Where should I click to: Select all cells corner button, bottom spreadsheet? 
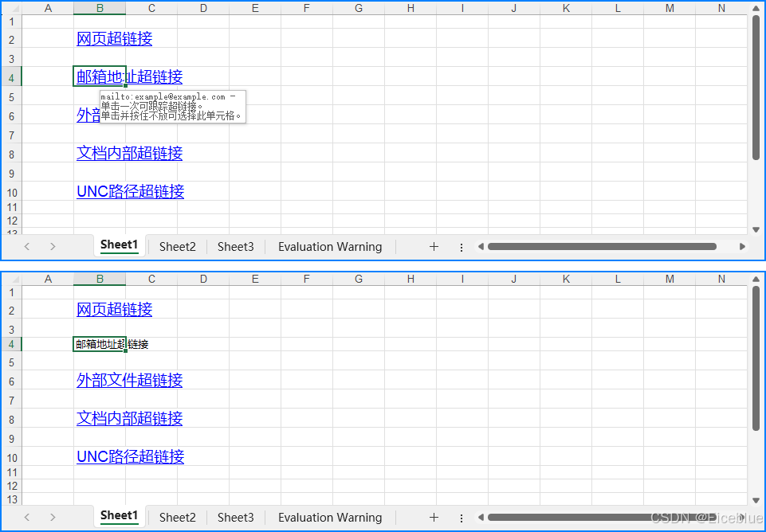coord(12,280)
